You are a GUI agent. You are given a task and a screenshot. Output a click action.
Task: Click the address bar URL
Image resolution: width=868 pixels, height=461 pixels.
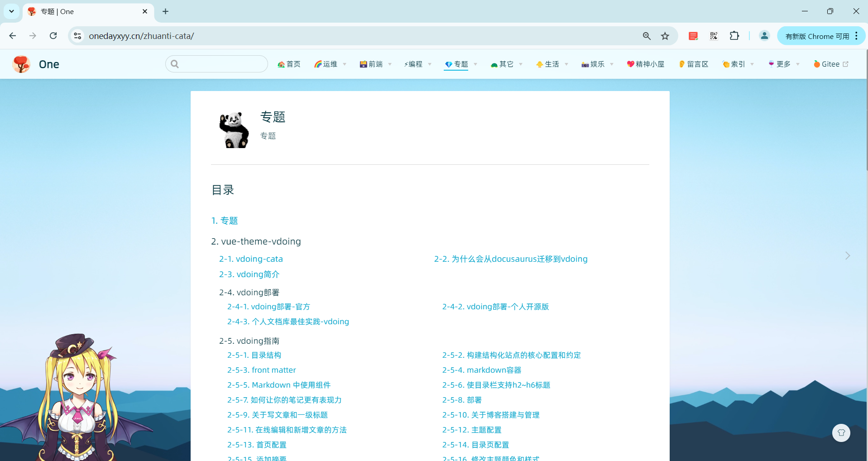click(141, 36)
